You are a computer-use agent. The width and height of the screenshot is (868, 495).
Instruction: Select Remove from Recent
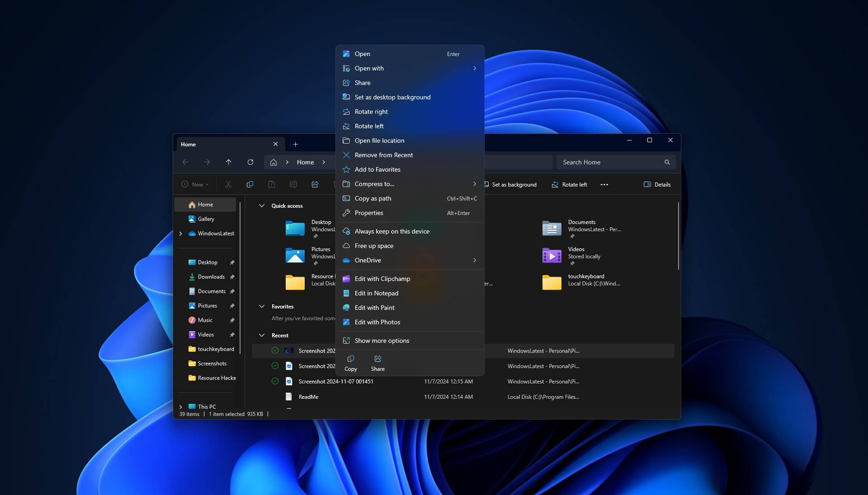pyautogui.click(x=410, y=155)
